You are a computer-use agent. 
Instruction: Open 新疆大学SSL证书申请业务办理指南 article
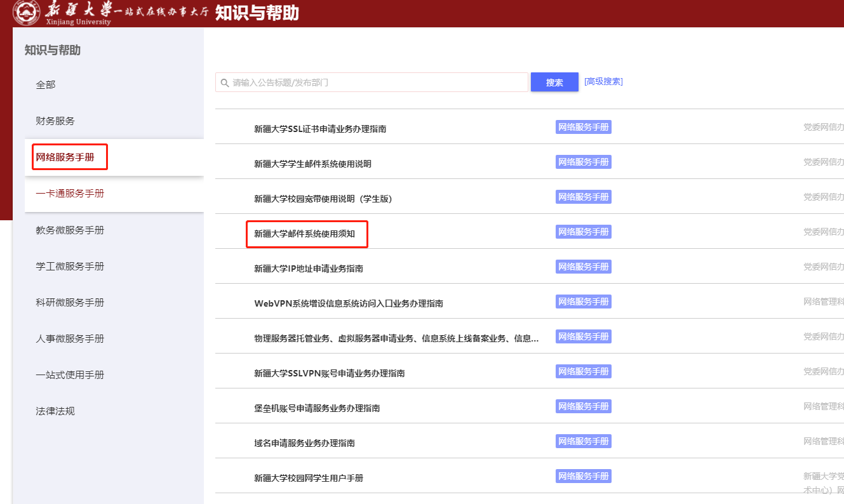[320, 129]
